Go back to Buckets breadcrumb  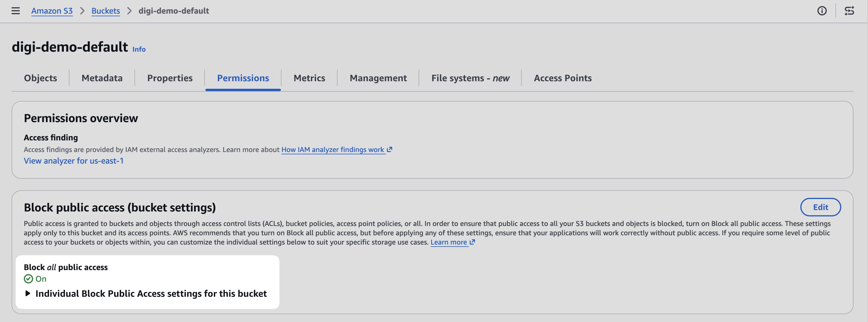click(x=106, y=11)
